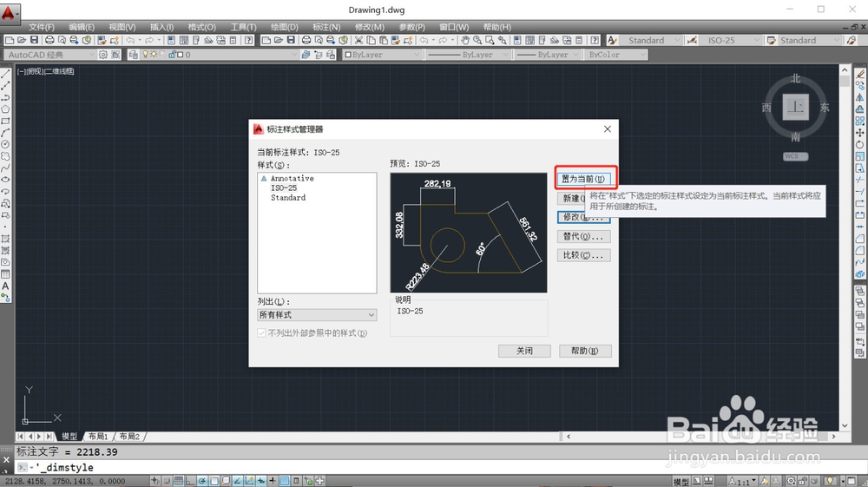Select the Circle draw tool
The height and width of the screenshot is (487, 868).
pyautogui.click(x=5, y=144)
